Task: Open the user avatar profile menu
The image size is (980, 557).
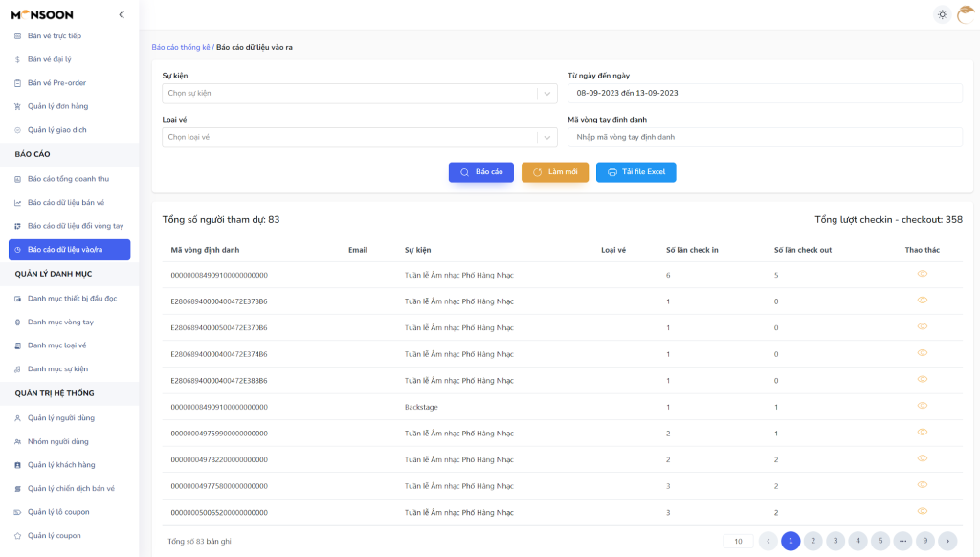Action: tap(966, 14)
